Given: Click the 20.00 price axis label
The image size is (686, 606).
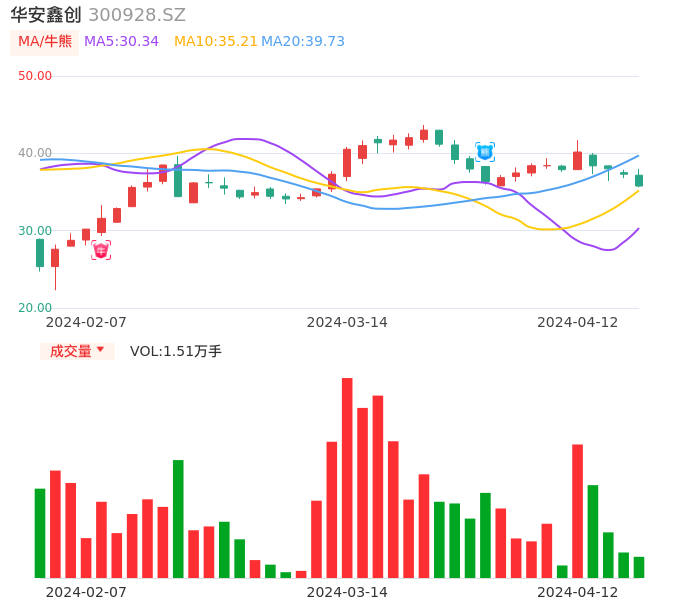Looking at the screenshot, I should 35,308.
